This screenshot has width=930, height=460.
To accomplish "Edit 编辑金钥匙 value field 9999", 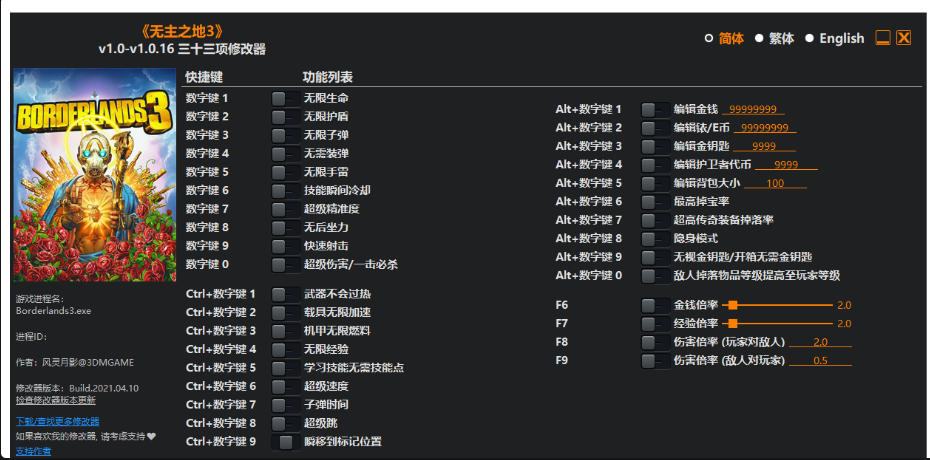I will point(764,146).
